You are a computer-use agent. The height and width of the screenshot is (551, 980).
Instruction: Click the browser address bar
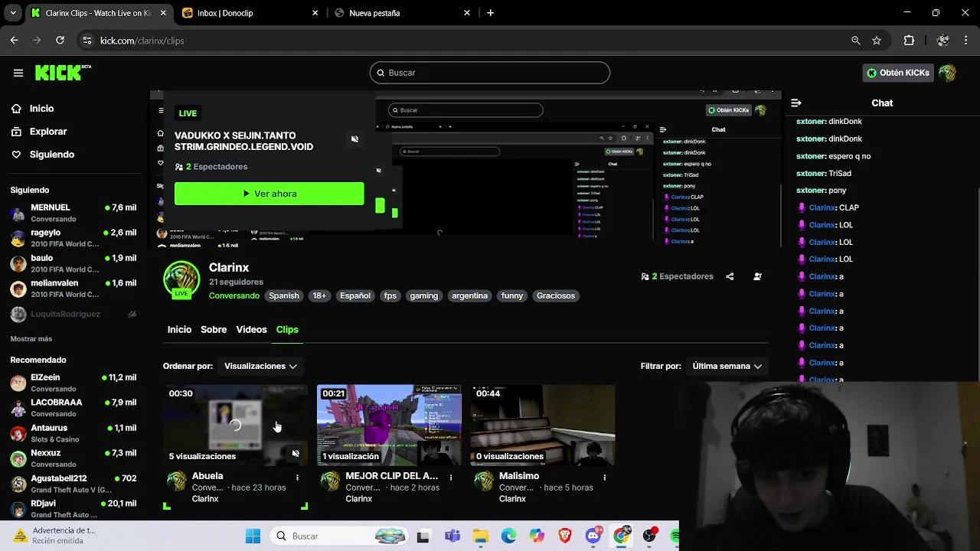[459, 41]
